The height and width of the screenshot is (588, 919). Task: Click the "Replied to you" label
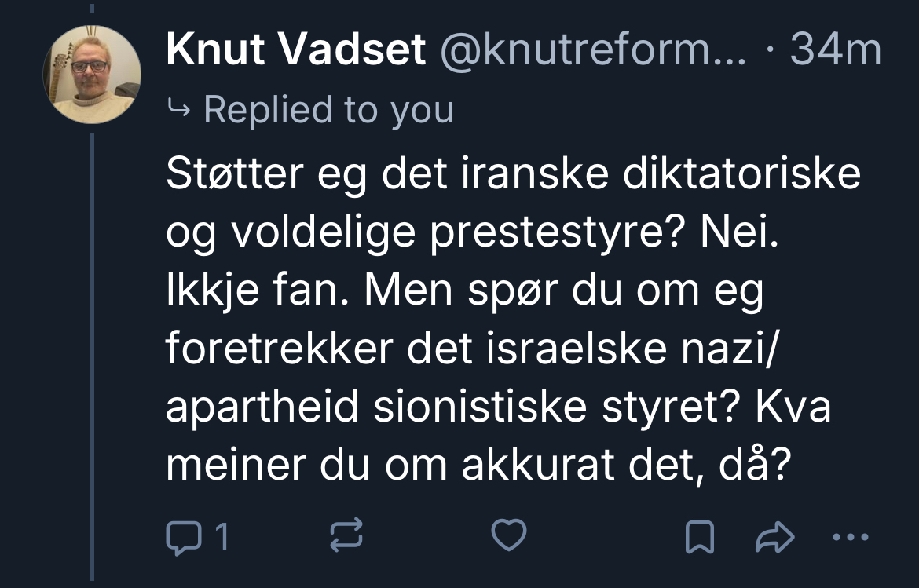328,110
